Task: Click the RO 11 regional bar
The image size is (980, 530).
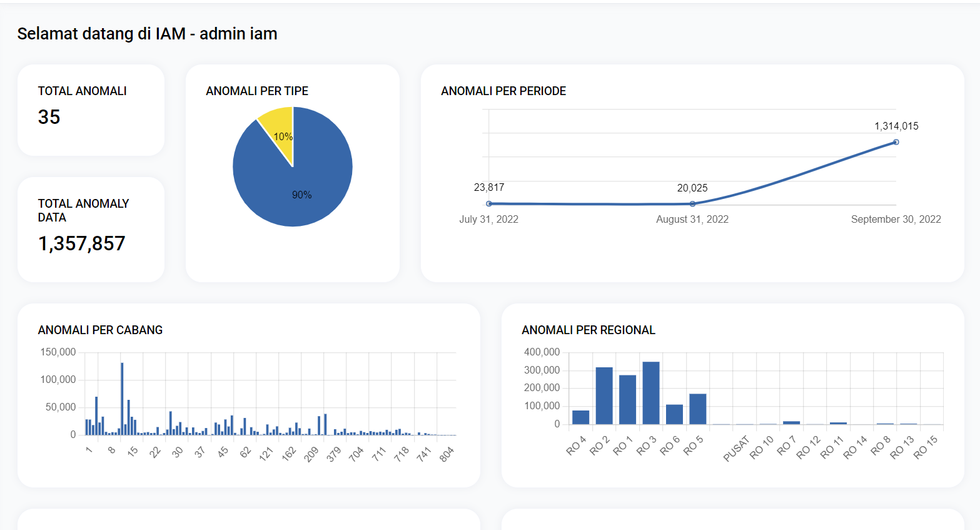Action: [x=839, y=424]
